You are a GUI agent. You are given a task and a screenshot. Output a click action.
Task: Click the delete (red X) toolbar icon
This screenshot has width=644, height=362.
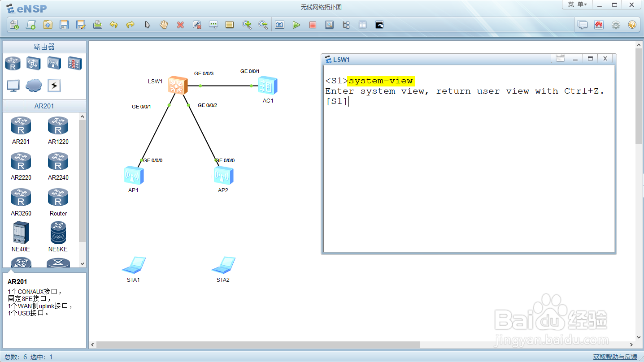click(x=181, y=25)
